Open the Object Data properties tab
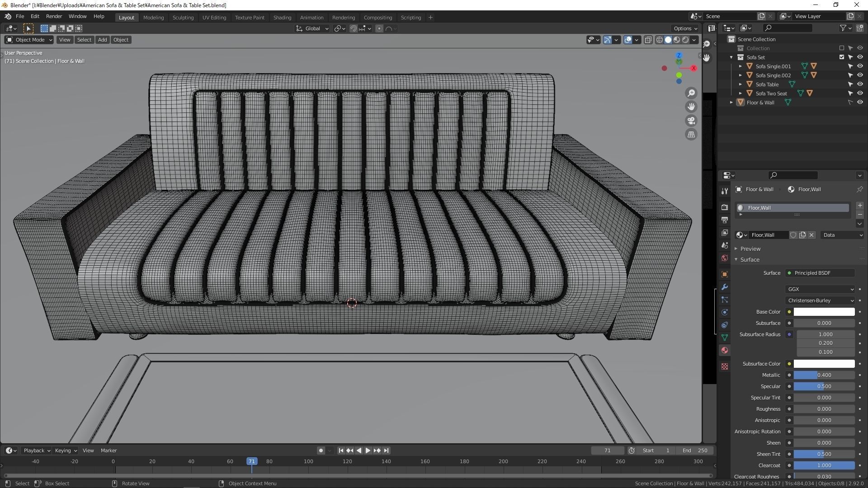This screenshot has height=488, width=868. 725,338
